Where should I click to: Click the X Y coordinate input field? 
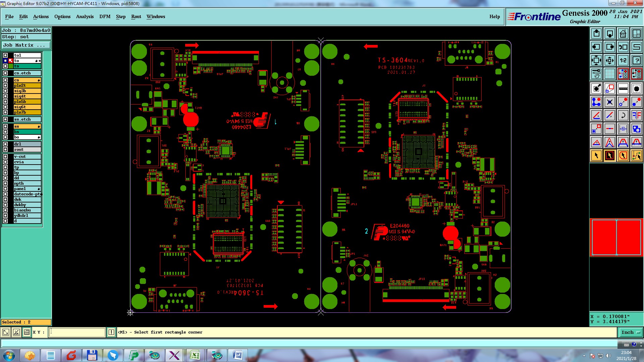[x=77, y=333]
